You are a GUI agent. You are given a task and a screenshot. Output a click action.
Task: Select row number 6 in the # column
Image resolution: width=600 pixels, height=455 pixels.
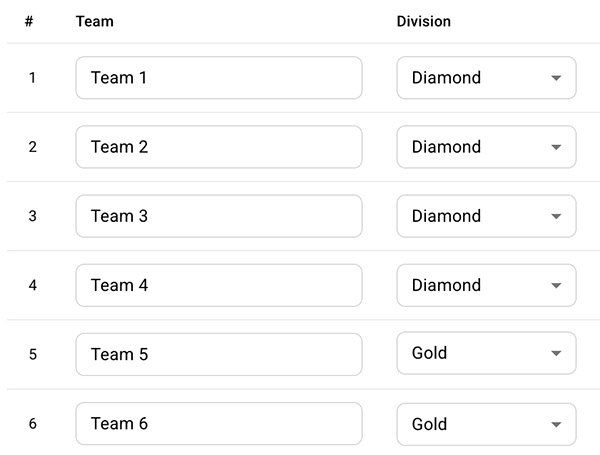(x=33, y=424)
